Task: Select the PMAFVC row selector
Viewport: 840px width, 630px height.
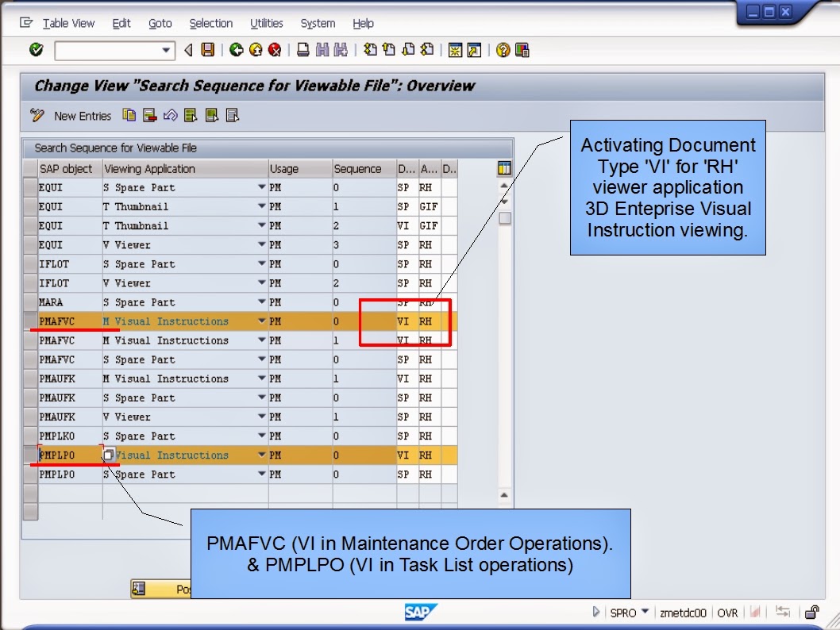Action: click(x=30, y=321)
